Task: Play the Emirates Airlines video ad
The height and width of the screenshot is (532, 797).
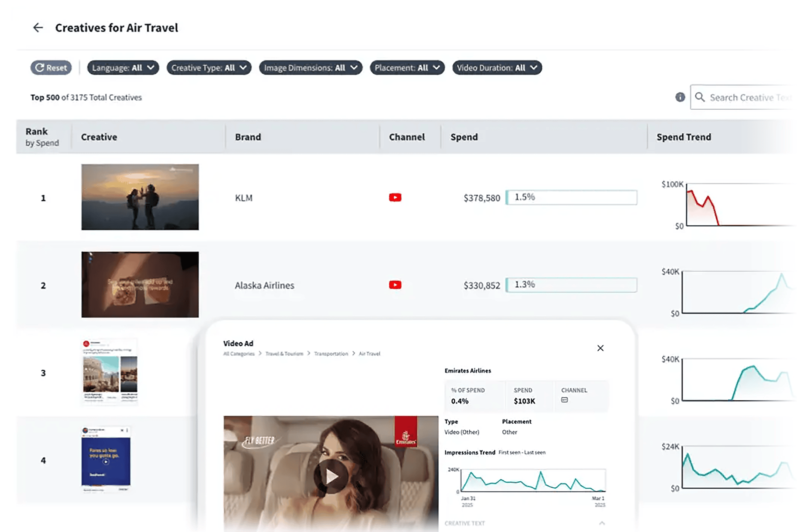Action: pyautogui.click(x=331, y=476)
